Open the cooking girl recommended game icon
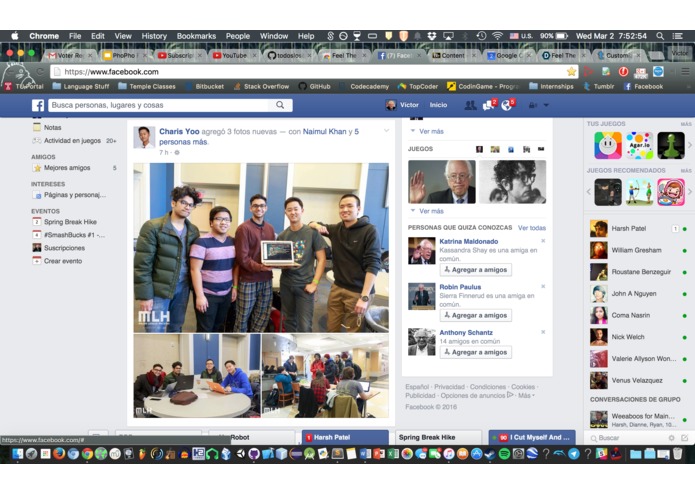This screenshot has height=494, width=695. [x=671, y=192]
